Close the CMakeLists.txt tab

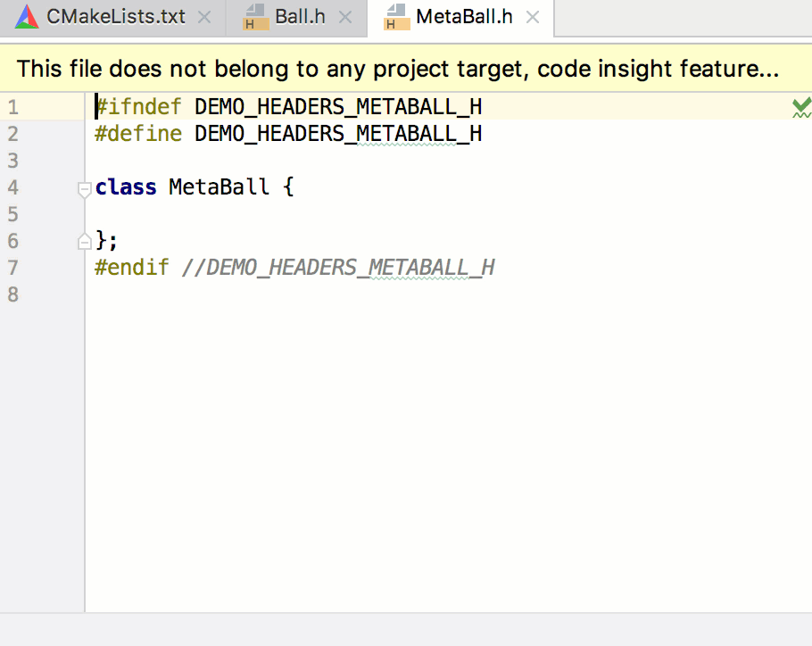[x=204, y=17]
